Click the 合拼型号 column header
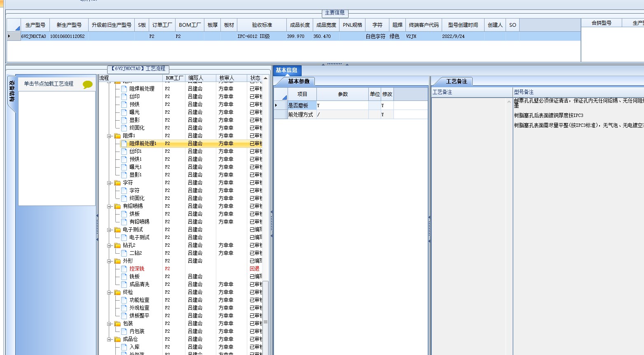The width and height of the screenshot is (644, 355). point(602,23)
